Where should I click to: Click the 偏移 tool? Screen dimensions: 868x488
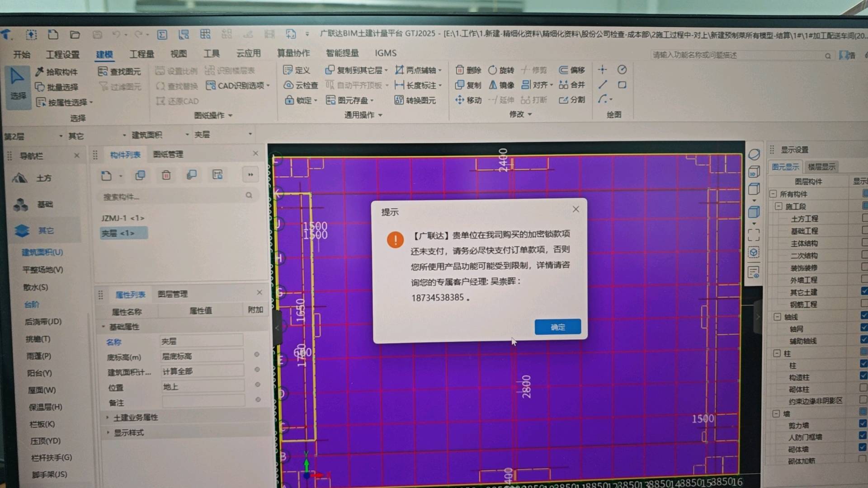point(572,70)
